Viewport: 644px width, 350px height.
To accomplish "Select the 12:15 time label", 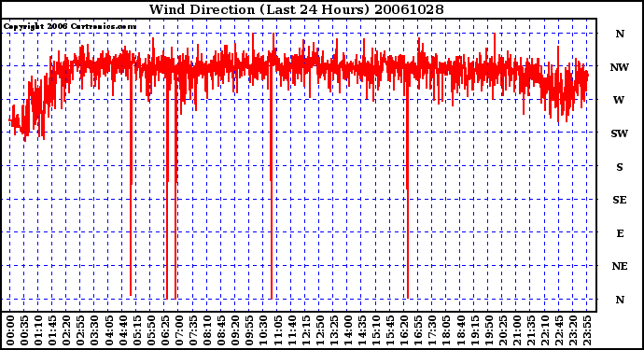I will pos(305,330).
